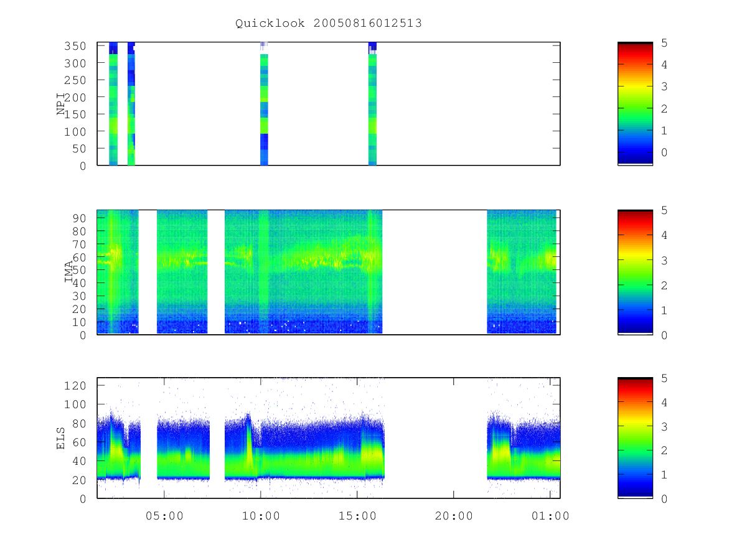
Task: Click the IMA segment between 04:40 and 07:10
Action: click(182, 272)
